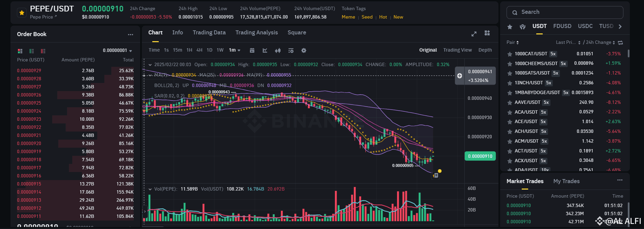This screenshot has width=644, height=229.
Task: Sort pairs list by Last Price
Action: click(568, 42)
